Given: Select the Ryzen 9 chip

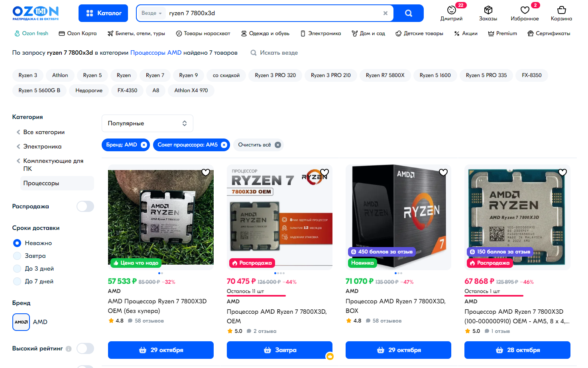Looking at the screenshot, I should (189, 75).
